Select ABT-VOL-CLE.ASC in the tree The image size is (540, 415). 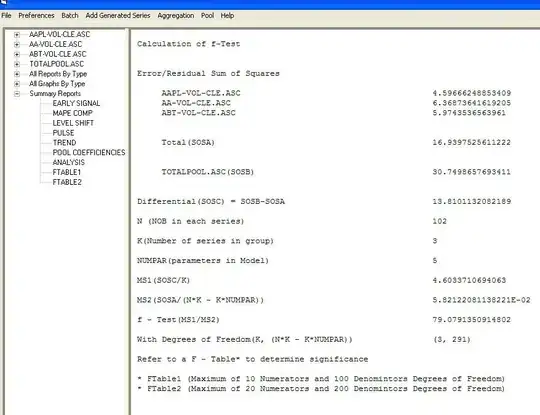pyautogui.click(x=58, y=54)
